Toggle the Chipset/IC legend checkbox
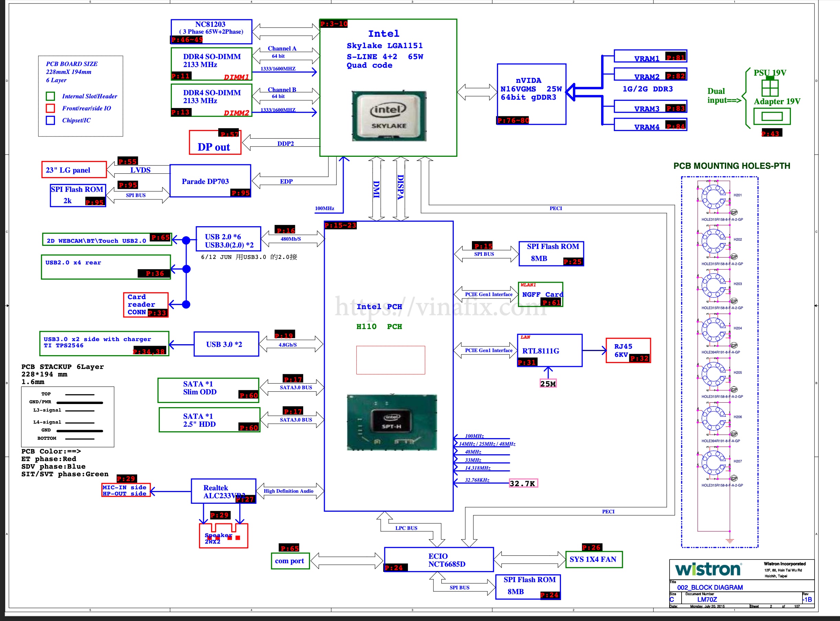 pyautogui.click(x=51, y=121)
